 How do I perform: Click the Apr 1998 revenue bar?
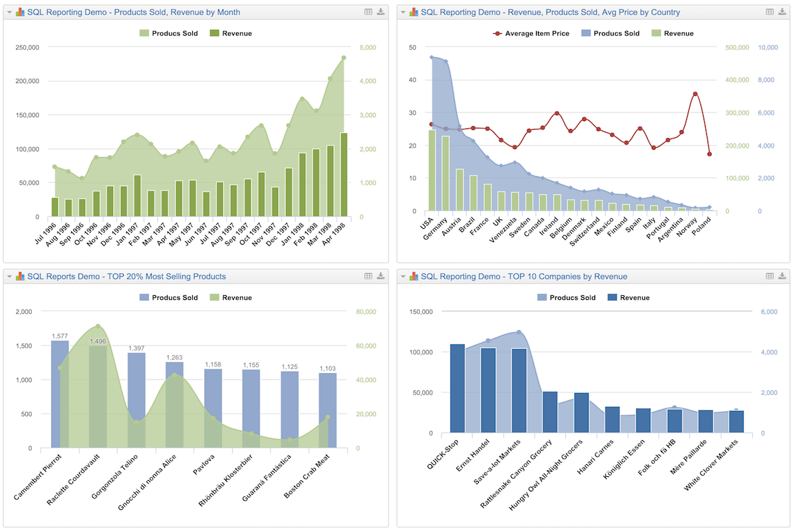(x=344, y=175)
